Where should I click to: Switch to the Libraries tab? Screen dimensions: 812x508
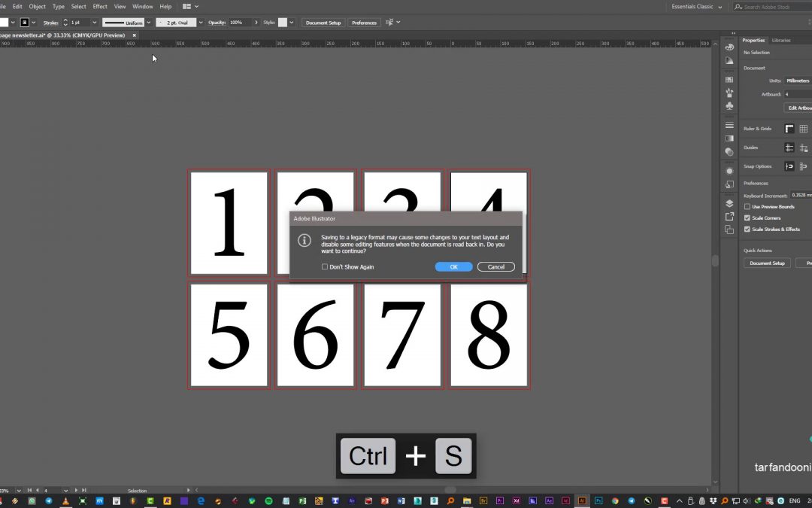click(x=781, y=40)
